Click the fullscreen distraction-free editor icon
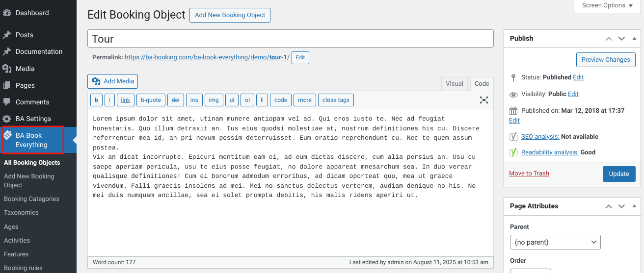The image size is (644, 273). tap(484, 100)
